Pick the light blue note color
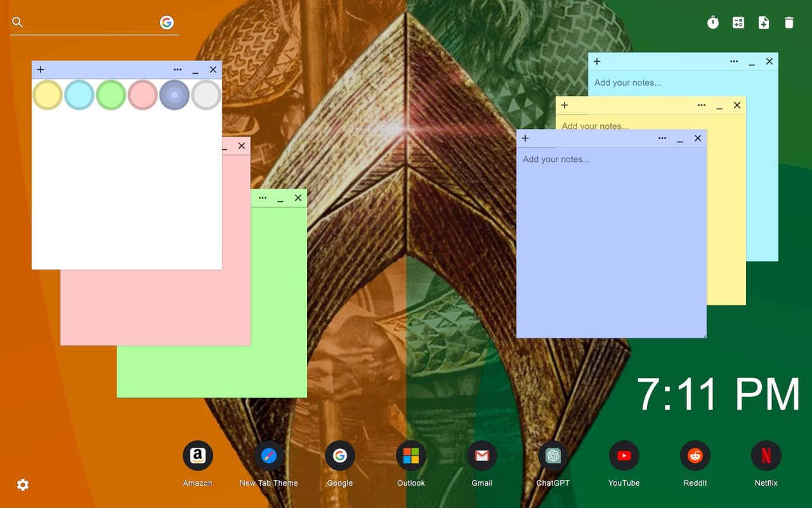The width and height of the screenshot is (812, 508). [x=79, y=95]
